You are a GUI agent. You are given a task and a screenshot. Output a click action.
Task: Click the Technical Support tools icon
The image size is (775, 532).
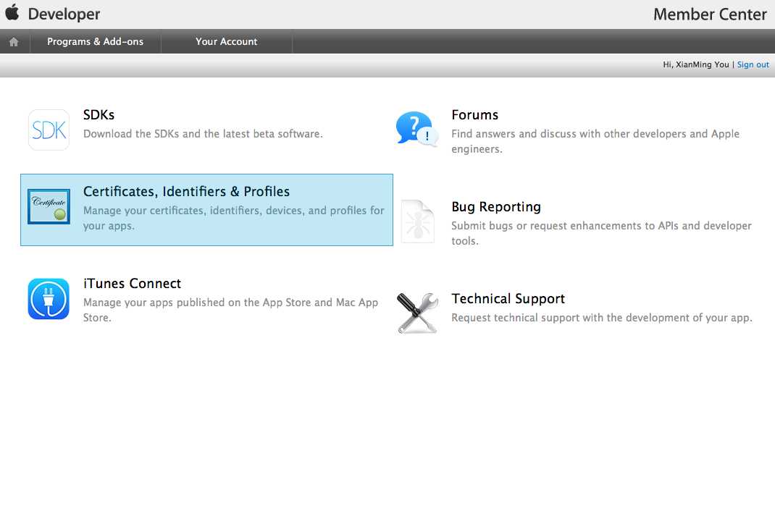[x=418, y=313]
